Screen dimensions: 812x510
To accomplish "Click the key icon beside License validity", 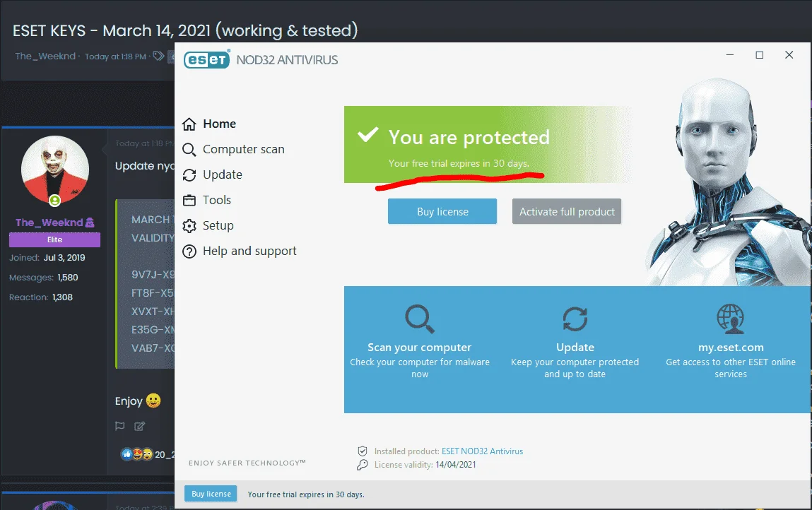I will click(363, 464).
